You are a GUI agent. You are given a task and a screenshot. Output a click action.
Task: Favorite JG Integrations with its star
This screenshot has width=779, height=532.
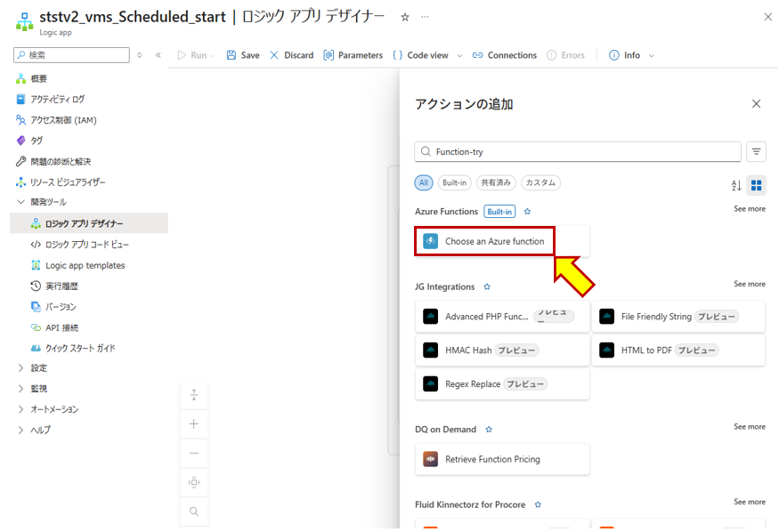pos(487,286)
